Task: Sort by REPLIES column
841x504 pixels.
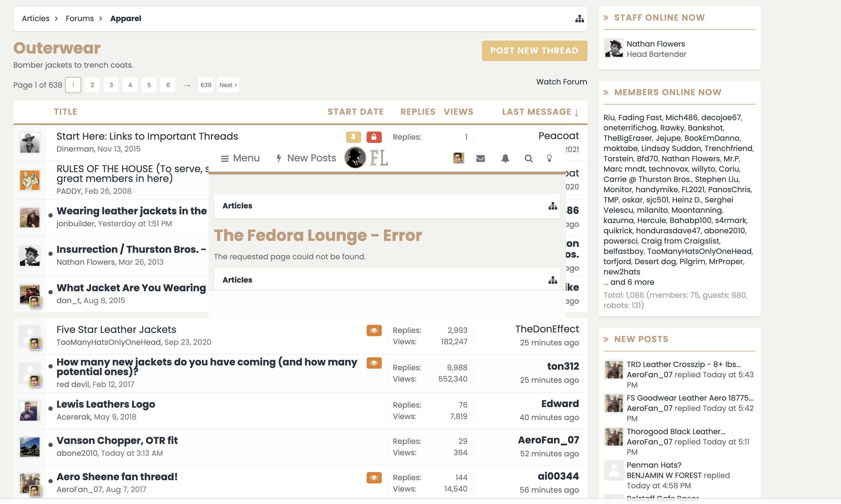Action: 418,112
